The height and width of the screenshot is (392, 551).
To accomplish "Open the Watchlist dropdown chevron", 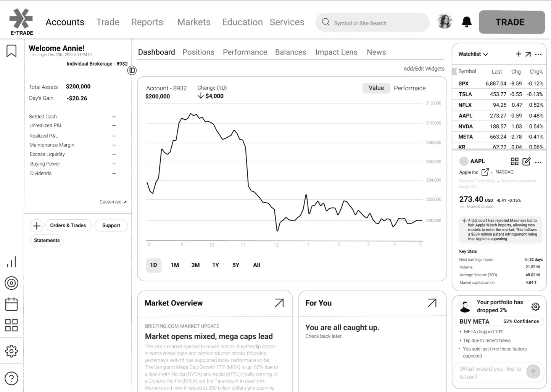I will pyautogui.click(x=485, y=55).
